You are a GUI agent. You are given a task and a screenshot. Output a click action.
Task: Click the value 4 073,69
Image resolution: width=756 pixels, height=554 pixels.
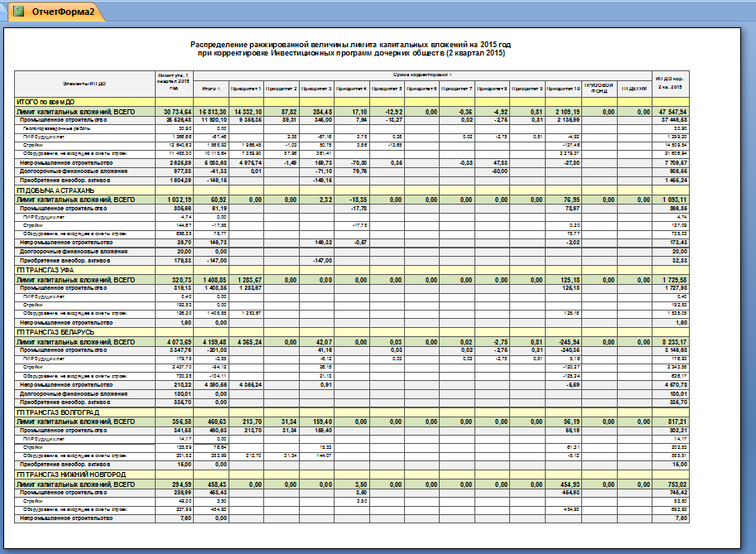tap(180, 342)
